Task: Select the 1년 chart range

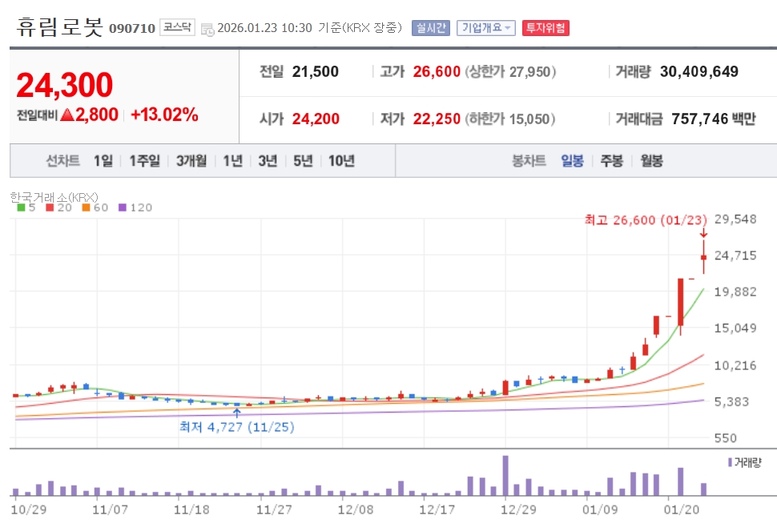Action: 232,161
